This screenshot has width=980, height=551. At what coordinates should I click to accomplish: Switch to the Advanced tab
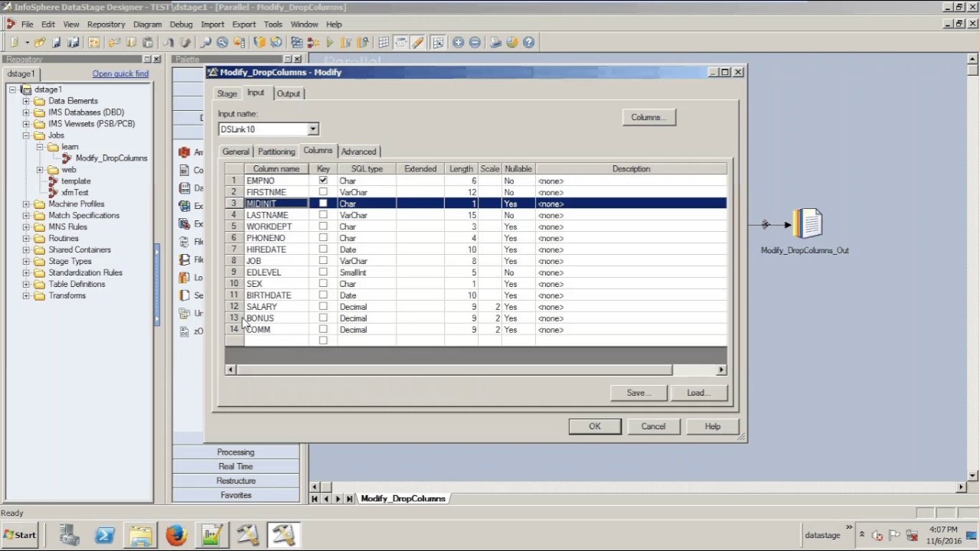coord(358,152)
